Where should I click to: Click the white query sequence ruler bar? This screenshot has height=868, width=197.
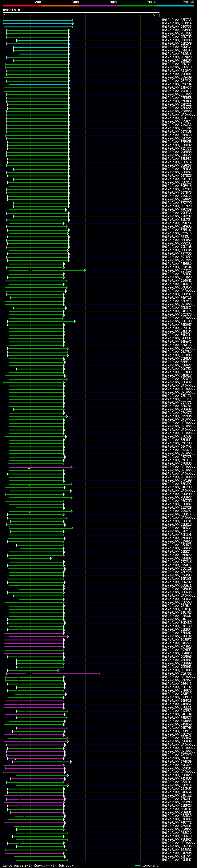(x=81, y=12)
